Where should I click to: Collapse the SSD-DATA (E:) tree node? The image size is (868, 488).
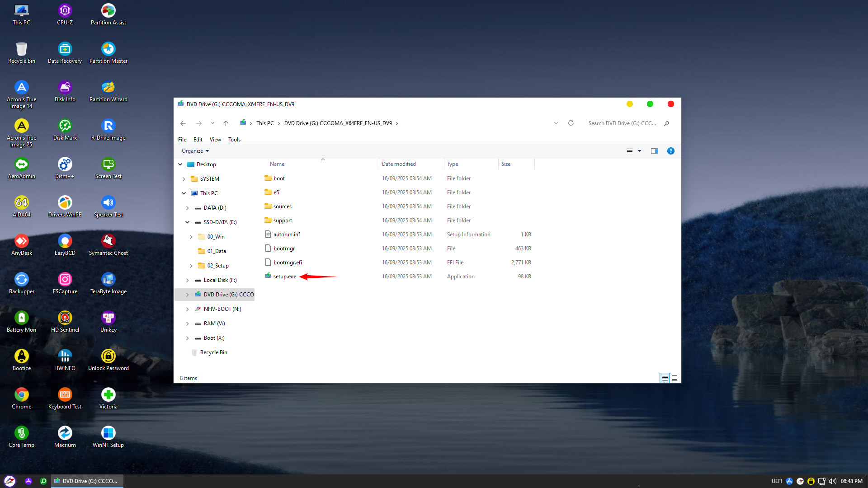(x=187, y=222)
